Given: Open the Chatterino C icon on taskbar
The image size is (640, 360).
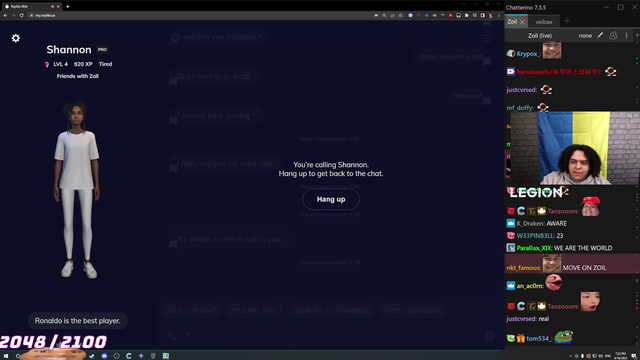Looking at the screenshot, I should point(129,356).
